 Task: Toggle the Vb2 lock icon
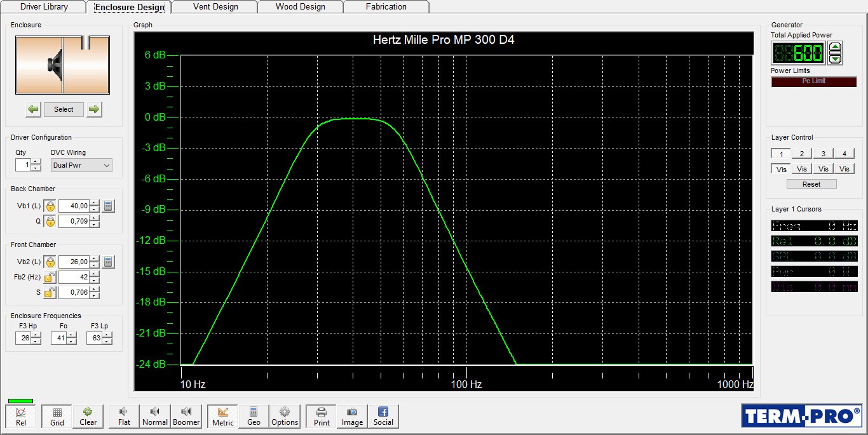(50, 262)
